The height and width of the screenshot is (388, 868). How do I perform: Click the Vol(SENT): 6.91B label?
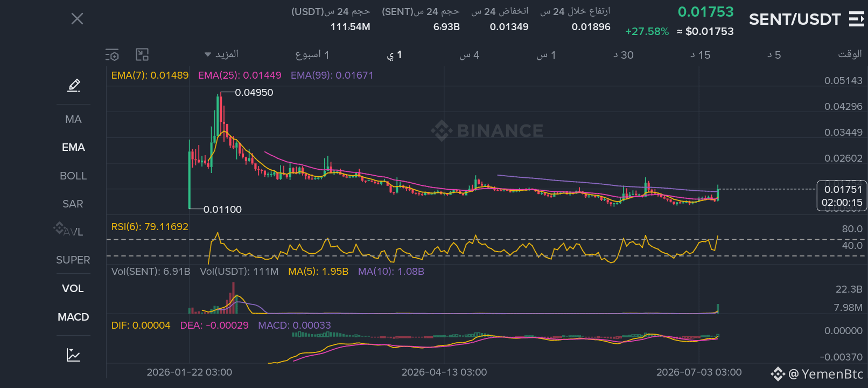point(151,272)
